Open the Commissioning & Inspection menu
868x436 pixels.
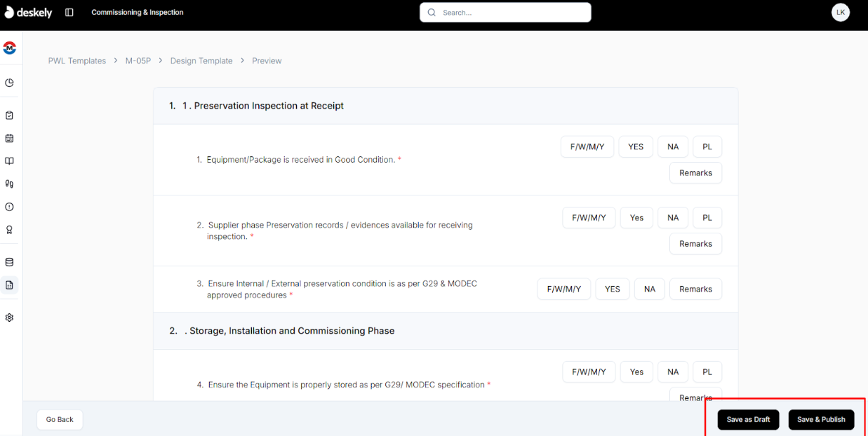137,12
